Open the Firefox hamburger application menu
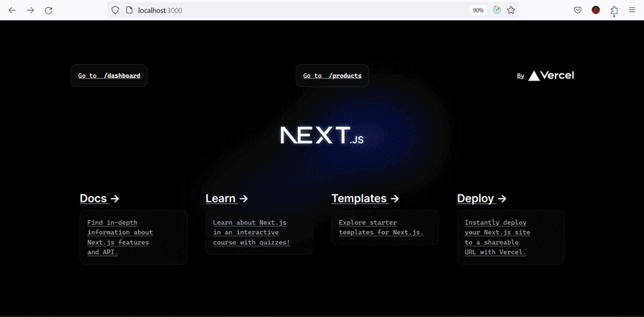The width and height of the screenshot is (644, 317). [632, 10]
